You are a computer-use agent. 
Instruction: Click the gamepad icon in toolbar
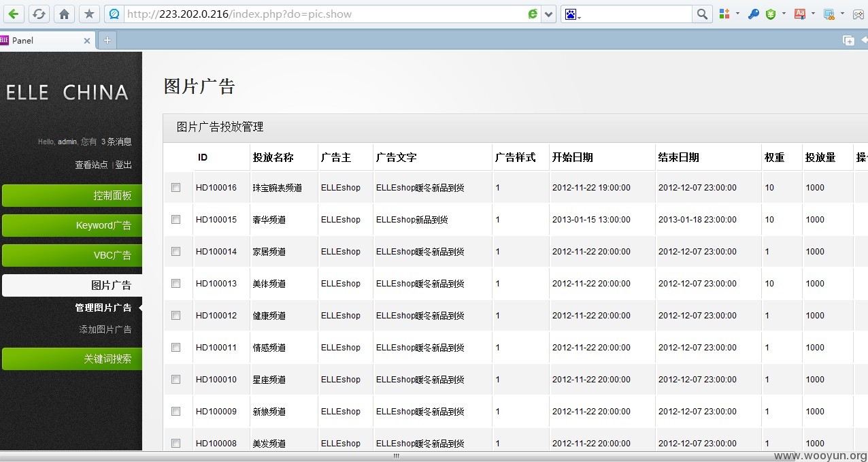[858, 14]
